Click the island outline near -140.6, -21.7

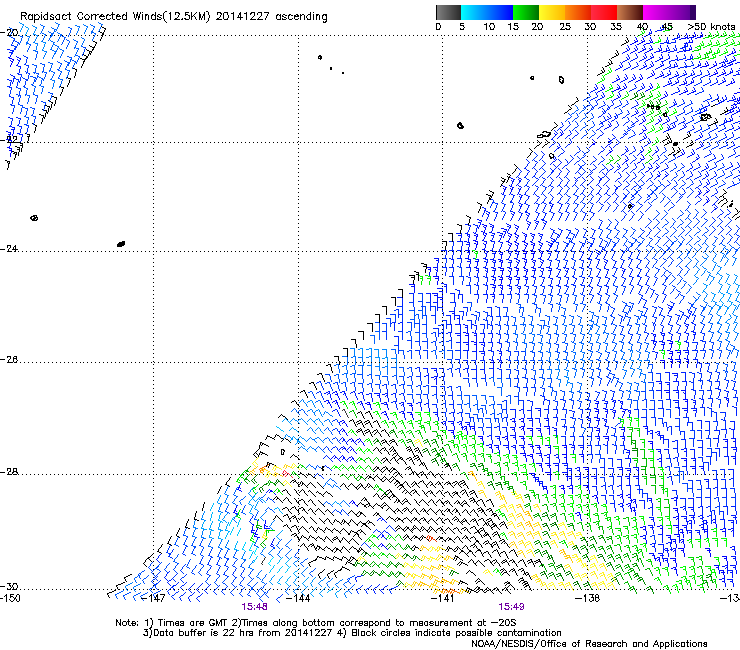pyautogui.click(x=460, y=126)
